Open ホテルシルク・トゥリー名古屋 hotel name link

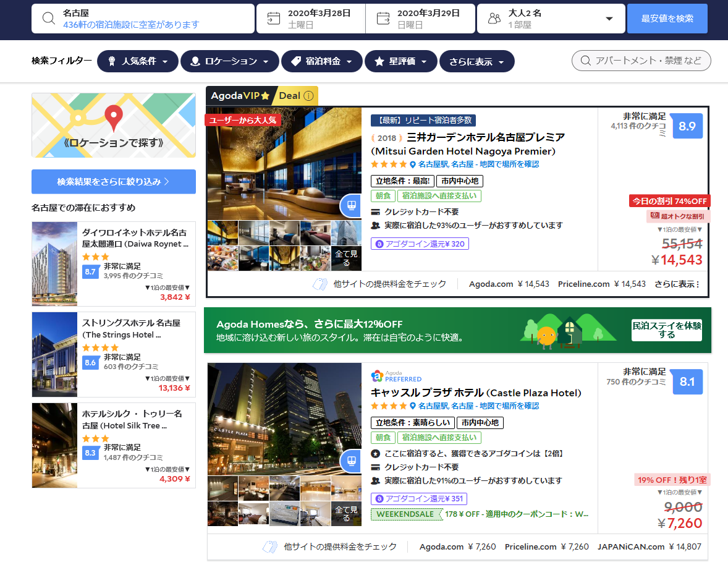click(x=132, y=420)
